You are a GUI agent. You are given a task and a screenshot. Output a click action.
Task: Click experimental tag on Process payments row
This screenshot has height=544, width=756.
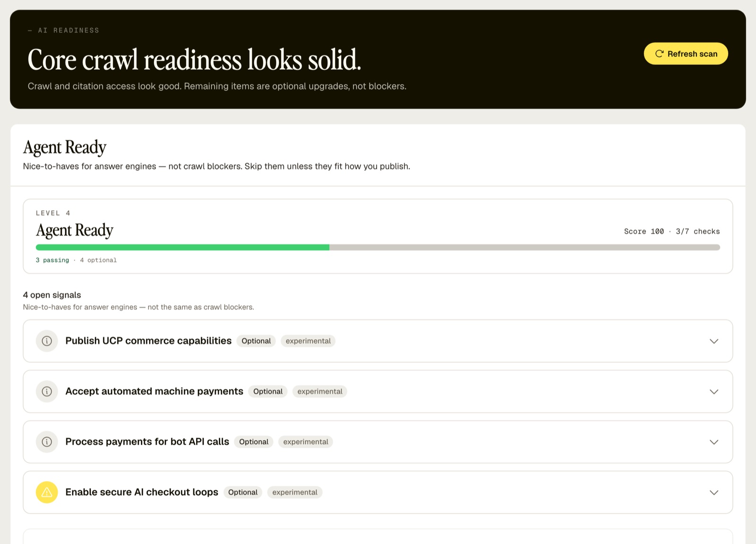point(306,442)
